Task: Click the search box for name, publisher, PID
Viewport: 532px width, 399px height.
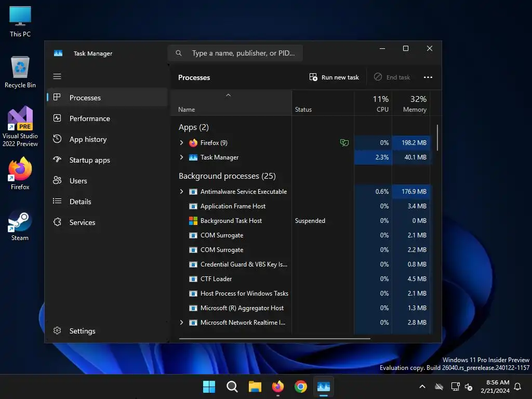Action: (x=235, y=53)
